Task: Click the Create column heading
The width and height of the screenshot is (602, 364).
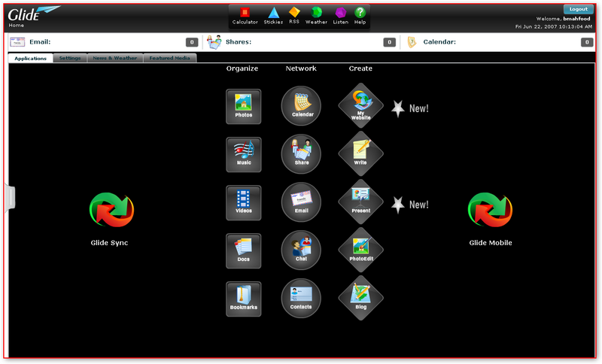Action: click(x=360, y=68)
